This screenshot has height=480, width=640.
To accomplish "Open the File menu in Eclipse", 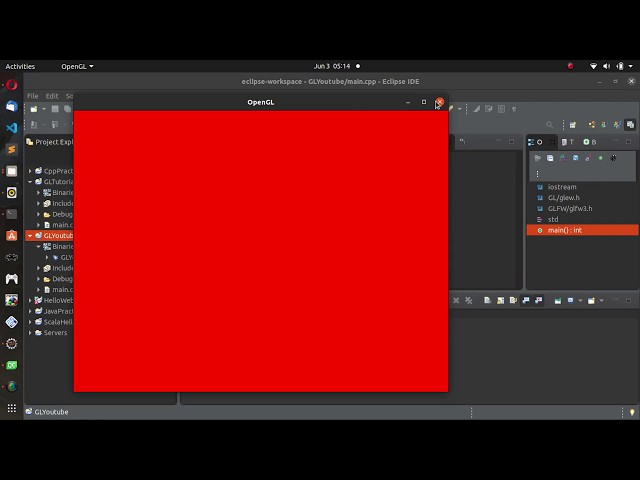I will tap(33, 96).
